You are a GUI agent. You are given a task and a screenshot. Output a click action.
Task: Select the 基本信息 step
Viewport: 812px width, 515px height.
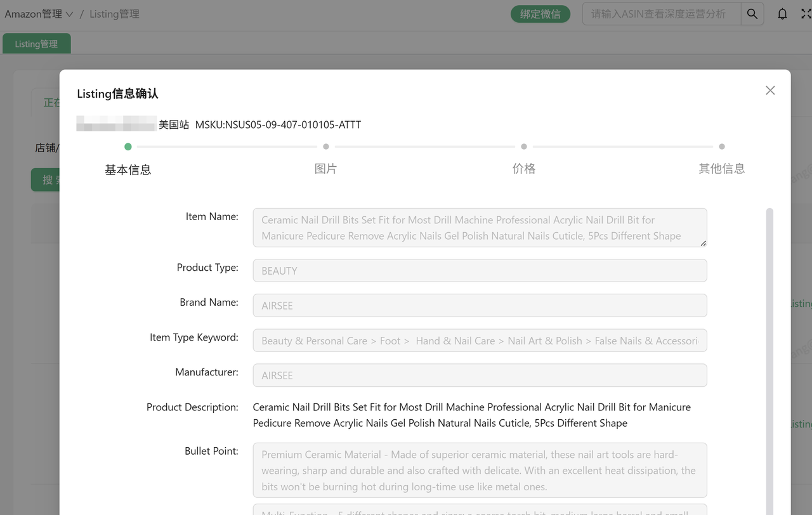(128, 169)
